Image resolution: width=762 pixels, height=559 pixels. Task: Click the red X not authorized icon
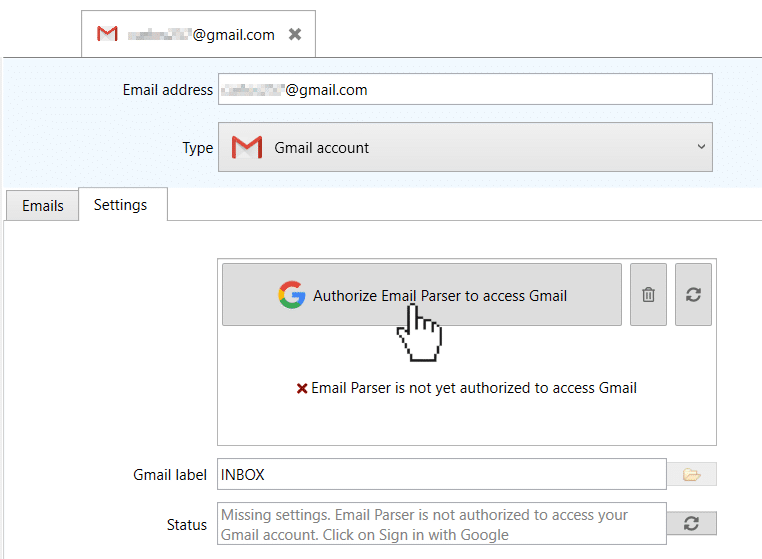[x=302, y=388]
